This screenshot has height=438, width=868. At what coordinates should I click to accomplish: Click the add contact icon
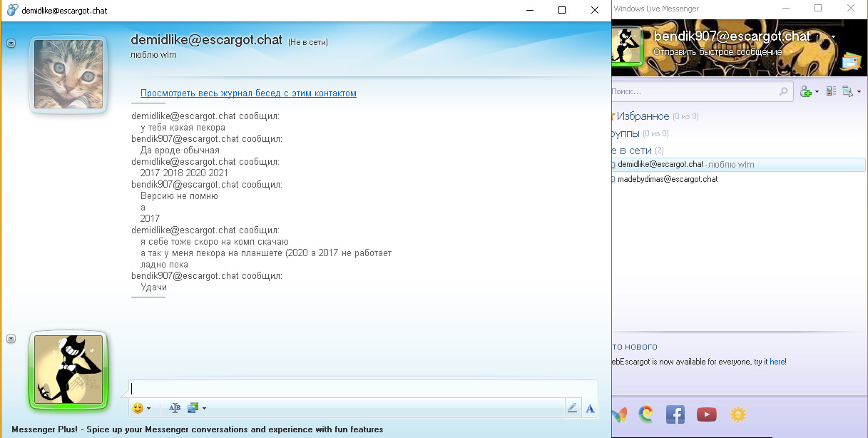pos(806,91)
